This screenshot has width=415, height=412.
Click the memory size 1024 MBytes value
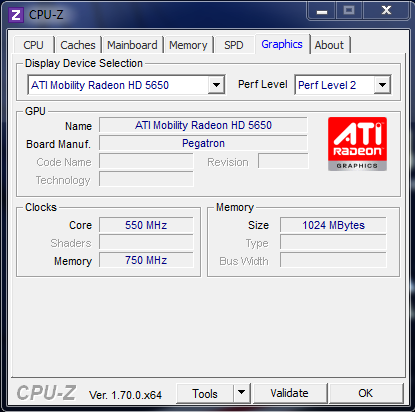(x=333, y=225)
